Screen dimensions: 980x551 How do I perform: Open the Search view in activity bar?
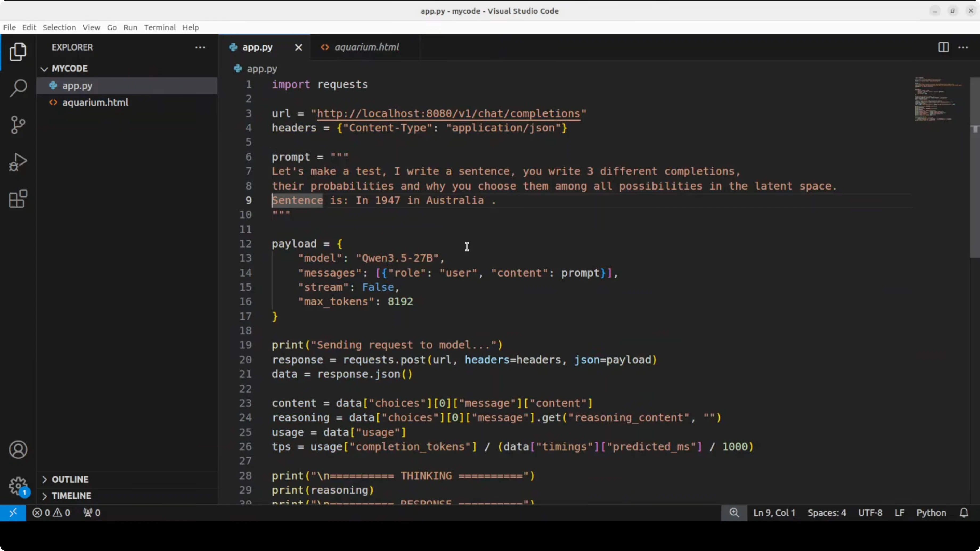[x=18, y=88]
